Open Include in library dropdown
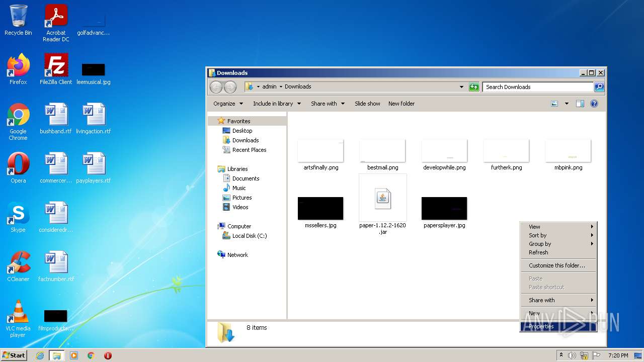The image size is (644, 362). click(x=277, y=104)
